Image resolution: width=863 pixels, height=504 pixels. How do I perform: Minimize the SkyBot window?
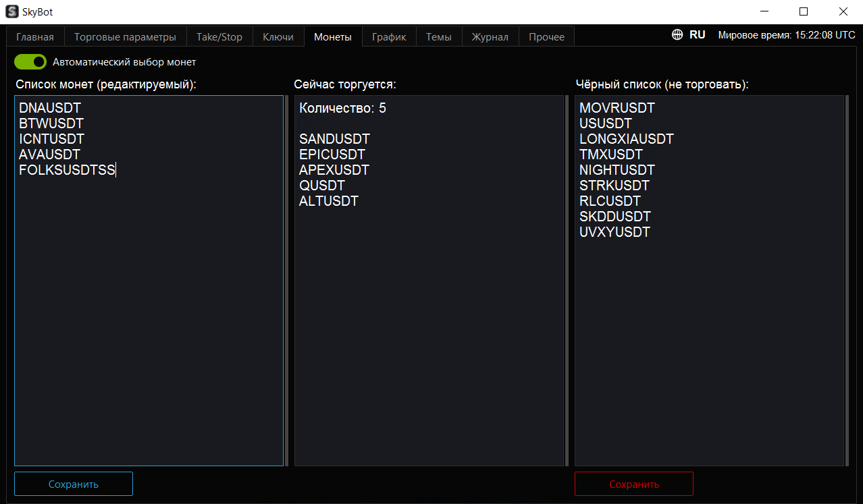point(764,11)
